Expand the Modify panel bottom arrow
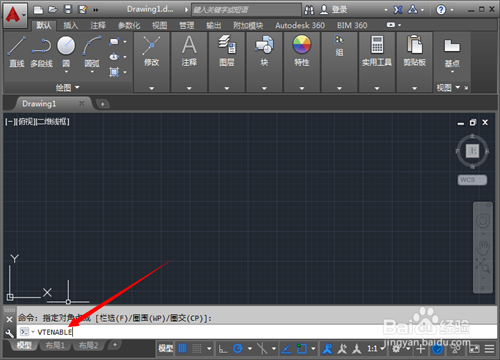This screenshot has width=500, height=360. click(152, 88)
